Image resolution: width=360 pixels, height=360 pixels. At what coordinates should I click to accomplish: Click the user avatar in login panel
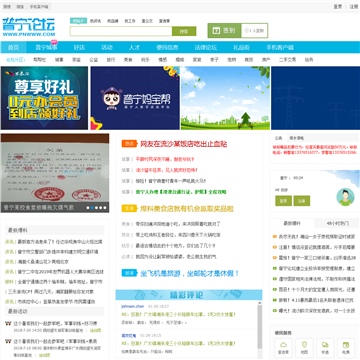[x=345, y=197]
